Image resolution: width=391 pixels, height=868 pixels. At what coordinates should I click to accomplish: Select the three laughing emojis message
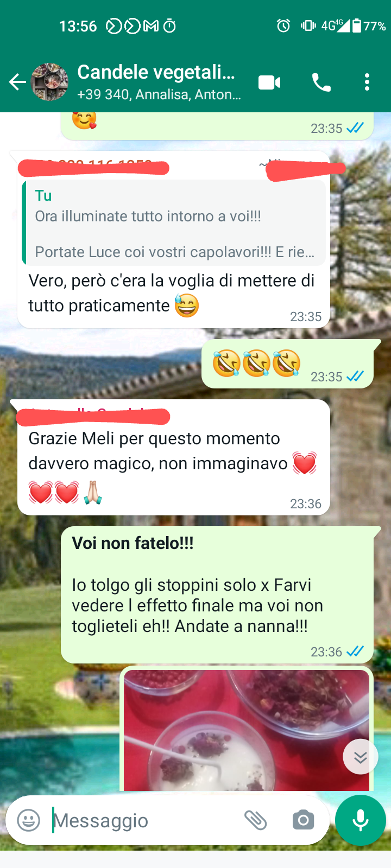pos(287,363)
